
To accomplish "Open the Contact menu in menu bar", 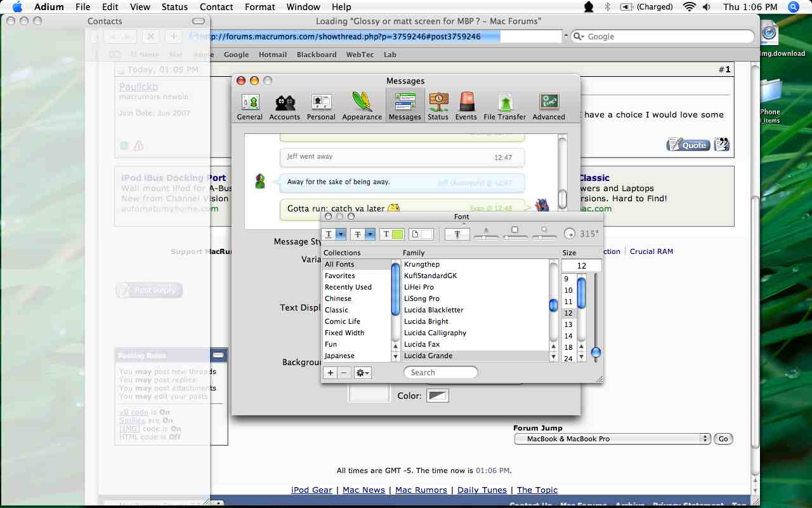I will pos(216,7).
